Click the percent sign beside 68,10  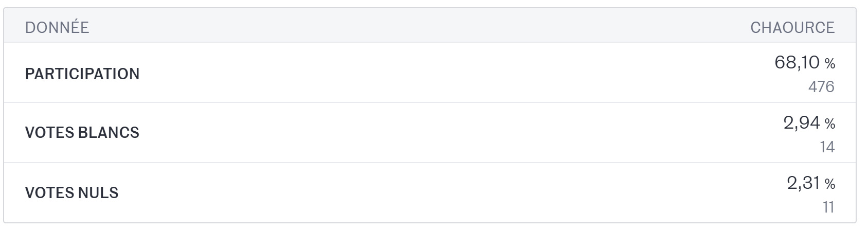point(830,64)
